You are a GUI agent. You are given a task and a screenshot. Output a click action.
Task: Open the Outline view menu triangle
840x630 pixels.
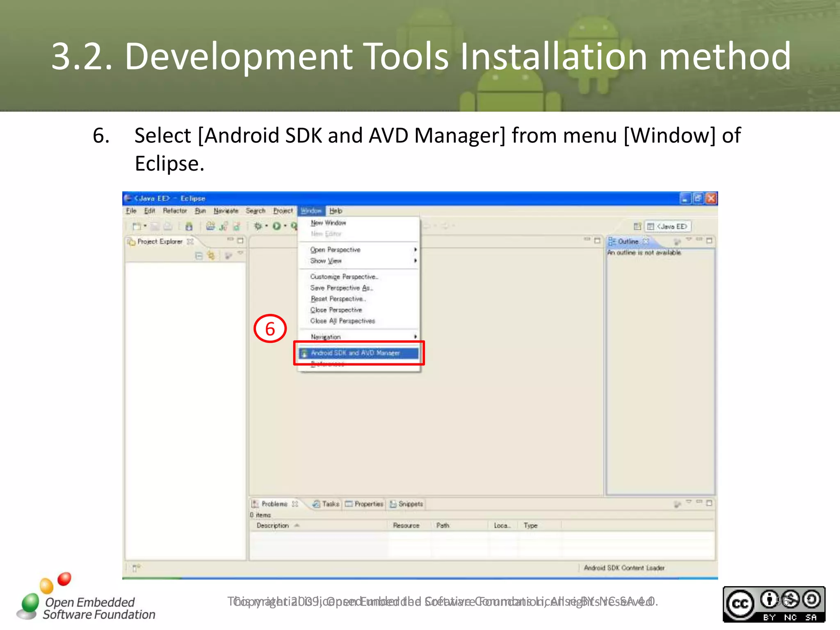689,239
